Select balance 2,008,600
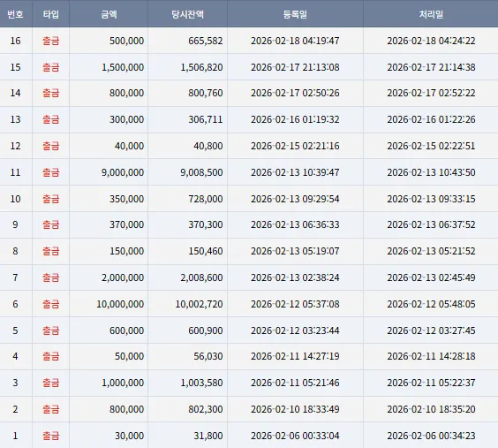The width and height of the screenshot is (498, 448). click(201, 277)
